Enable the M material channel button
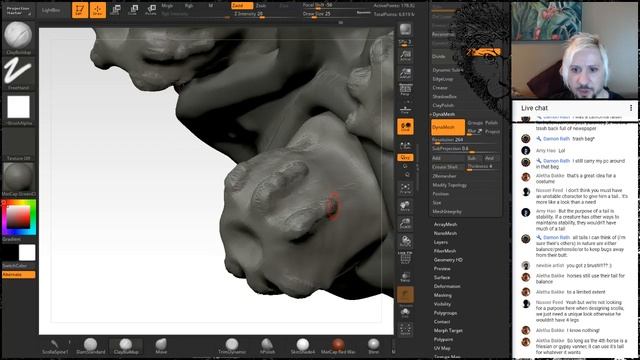 211,6
